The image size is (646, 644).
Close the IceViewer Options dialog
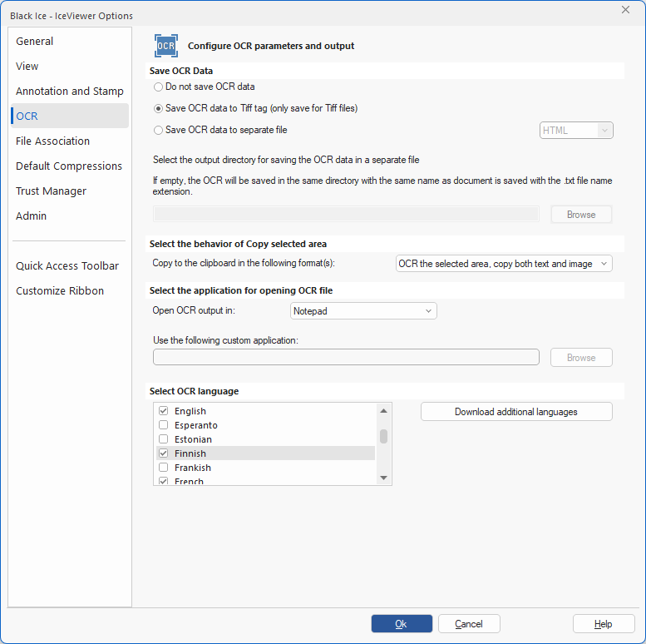point(625,9)
